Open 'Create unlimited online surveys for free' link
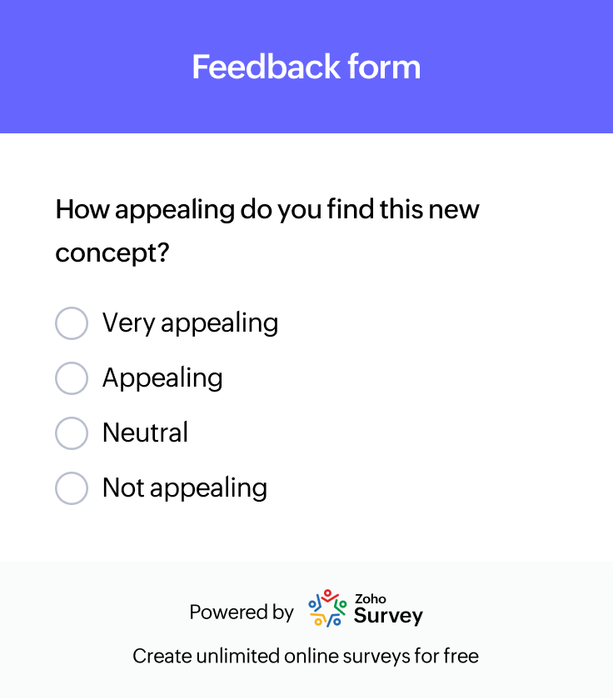Image resolution: width=613 pixels, height=700 pixels. coord(306,656)
